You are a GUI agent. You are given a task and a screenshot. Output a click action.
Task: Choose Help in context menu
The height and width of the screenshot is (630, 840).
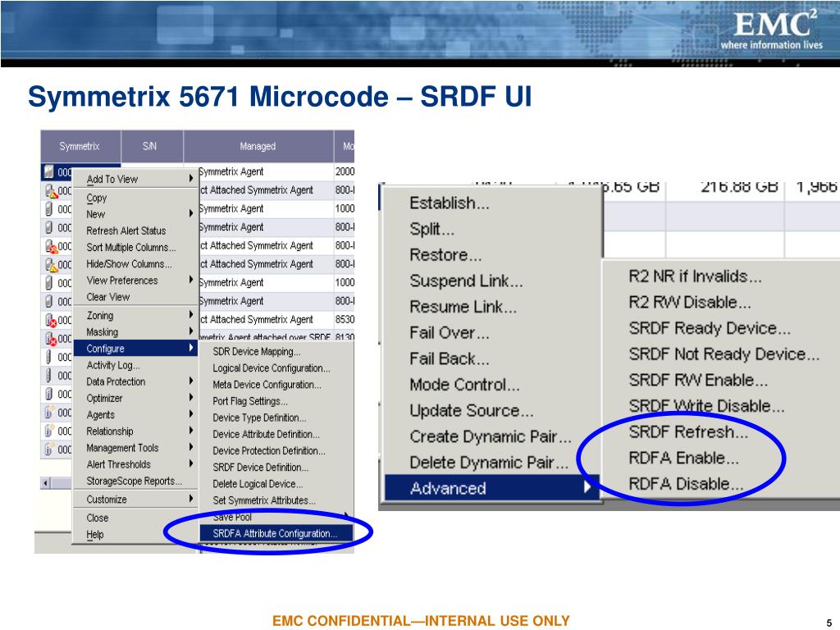click(x=135, y=535)
